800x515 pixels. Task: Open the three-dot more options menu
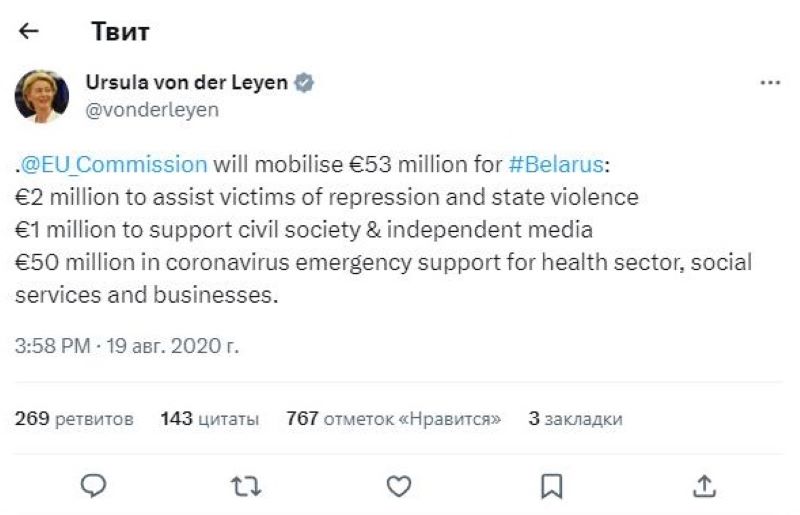(769, 84)
